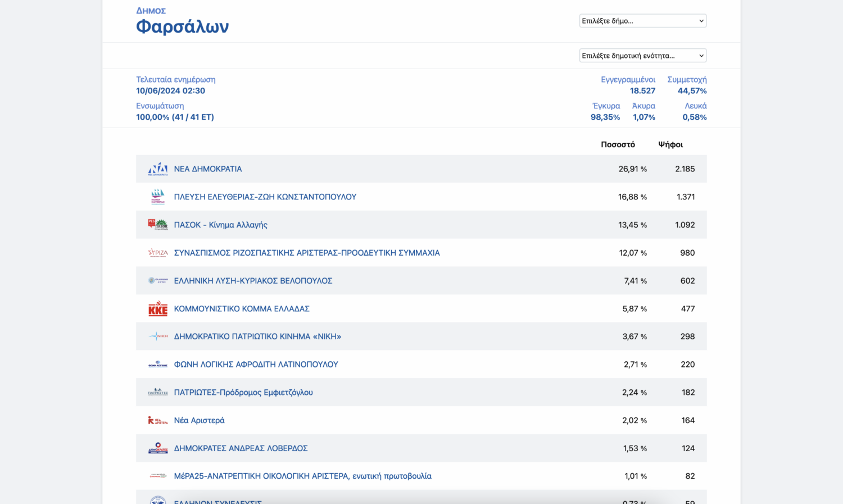Open the ΜέΡΑ25 party link
Screen dimensions: 843x504
[303, 476]
